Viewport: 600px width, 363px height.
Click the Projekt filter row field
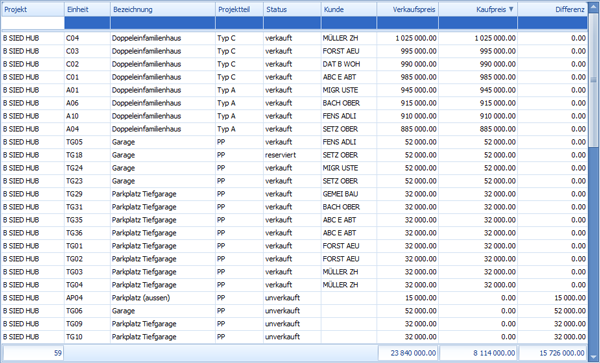pyautogui.click(x=33, y=23)
